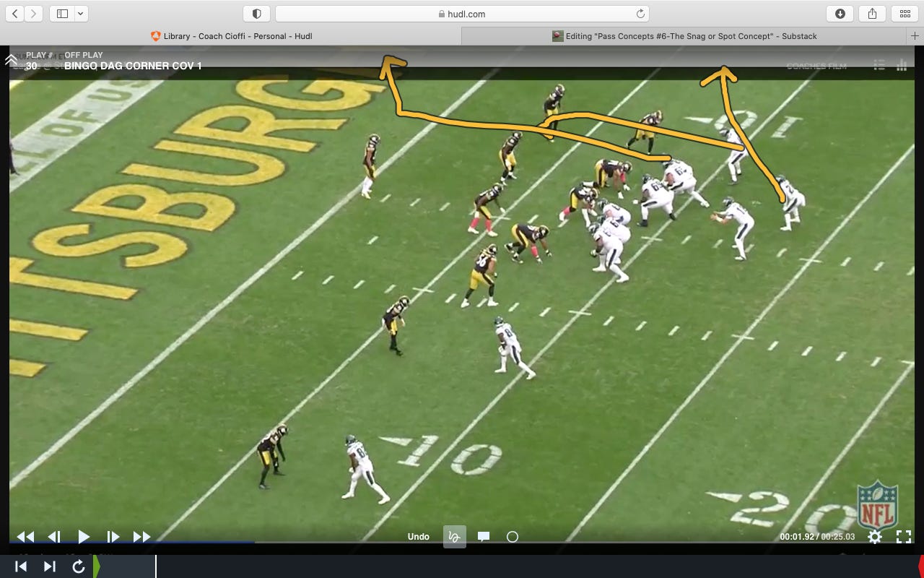Image resolution: width=924 pixels, height=578 pixels.
Task: Step back one frame
Action: tap(54, 537)
